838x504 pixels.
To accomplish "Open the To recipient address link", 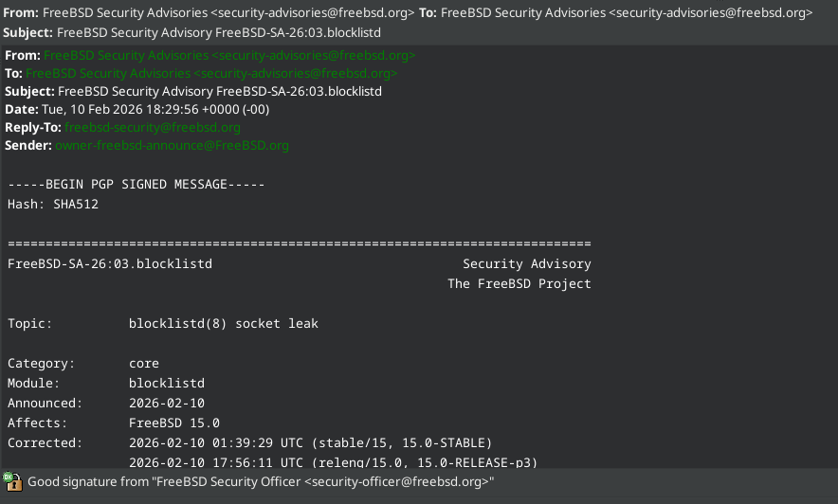I will click(210, 73).
